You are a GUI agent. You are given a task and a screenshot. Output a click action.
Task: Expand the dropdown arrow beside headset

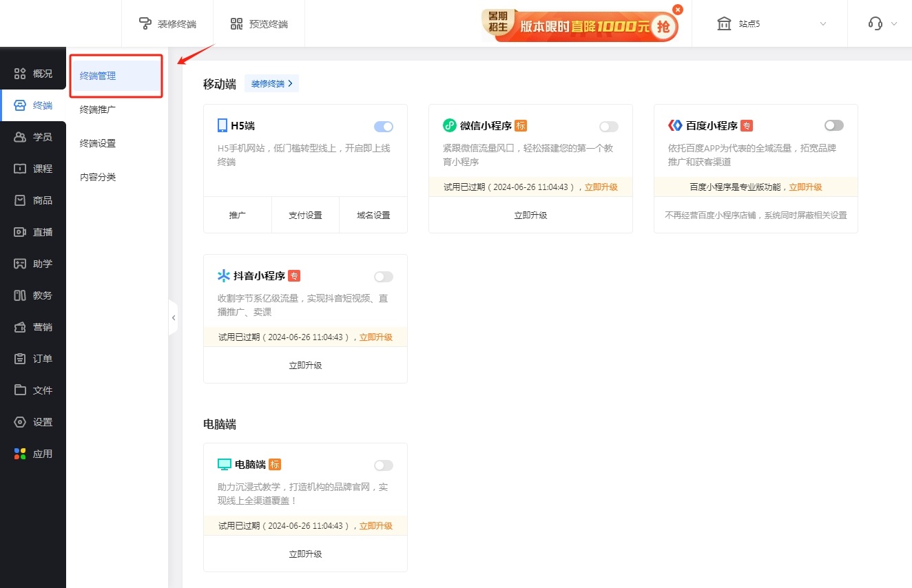894,24
